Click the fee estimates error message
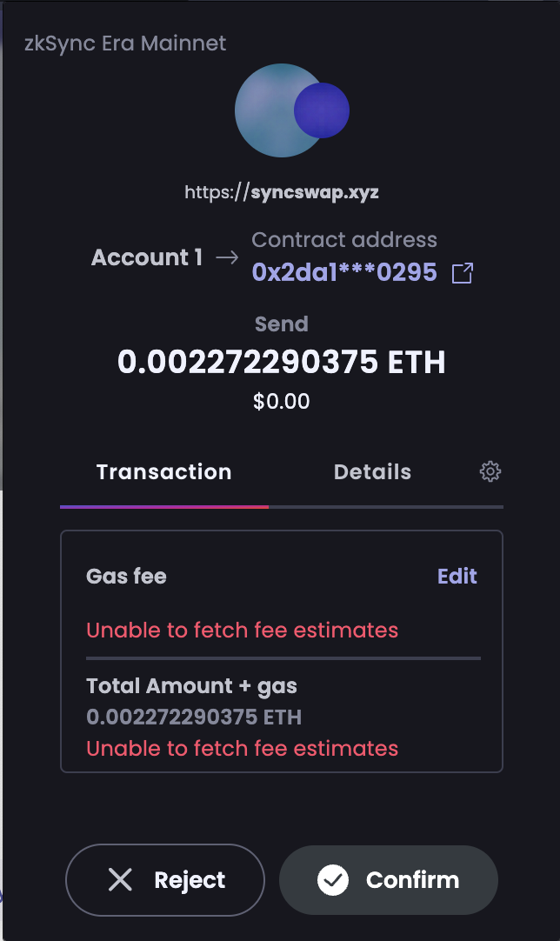Viewport: 560px width, 941px height. coord(242,630)
